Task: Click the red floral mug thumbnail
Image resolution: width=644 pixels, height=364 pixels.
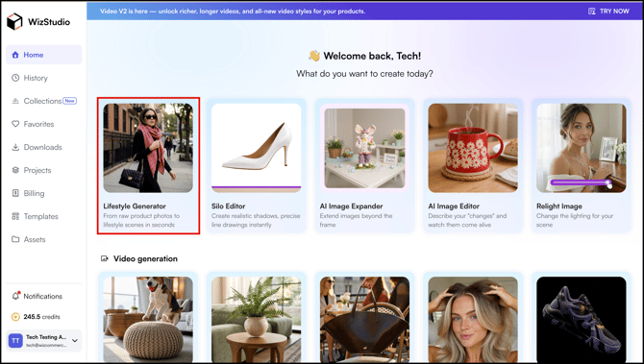Action: pyautogui.click(x=473, y=148)
